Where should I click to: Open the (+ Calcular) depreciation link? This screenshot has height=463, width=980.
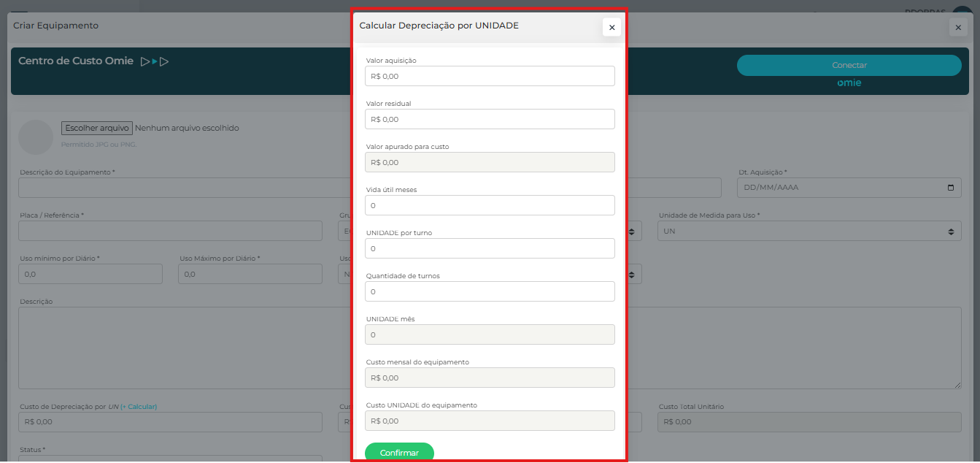[139, 407]
